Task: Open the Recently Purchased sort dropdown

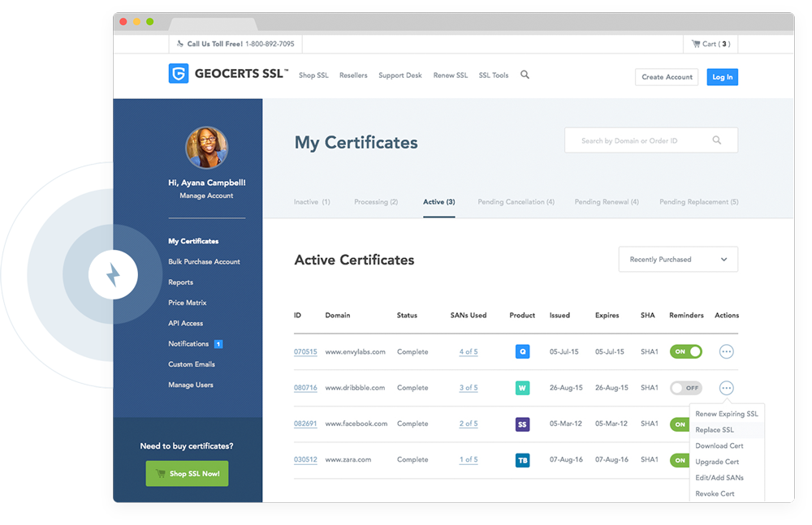Action: (x=678, y=260)
